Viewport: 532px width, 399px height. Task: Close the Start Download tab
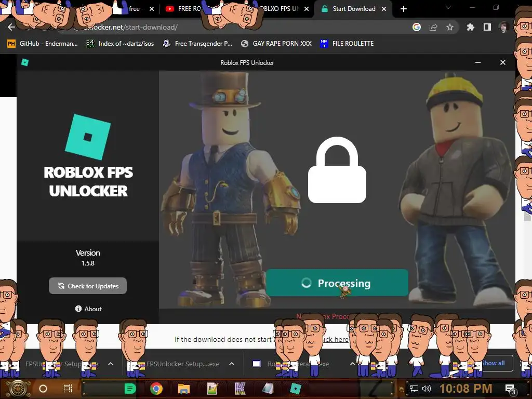[384, 9]
